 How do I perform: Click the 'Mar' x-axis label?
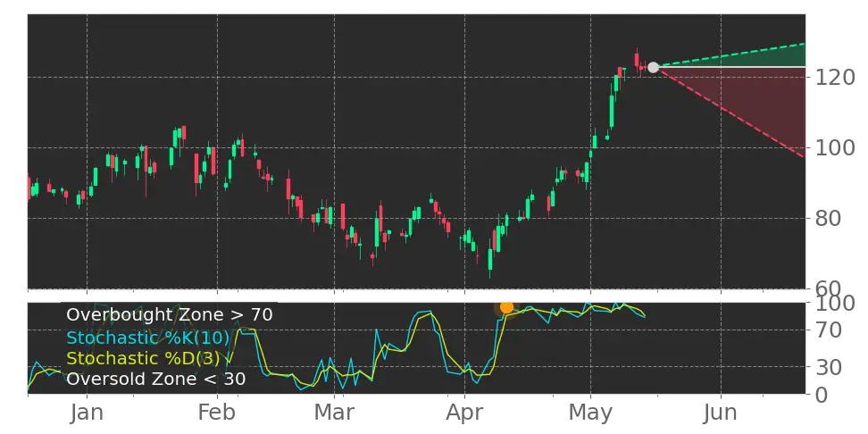point(334,413)
